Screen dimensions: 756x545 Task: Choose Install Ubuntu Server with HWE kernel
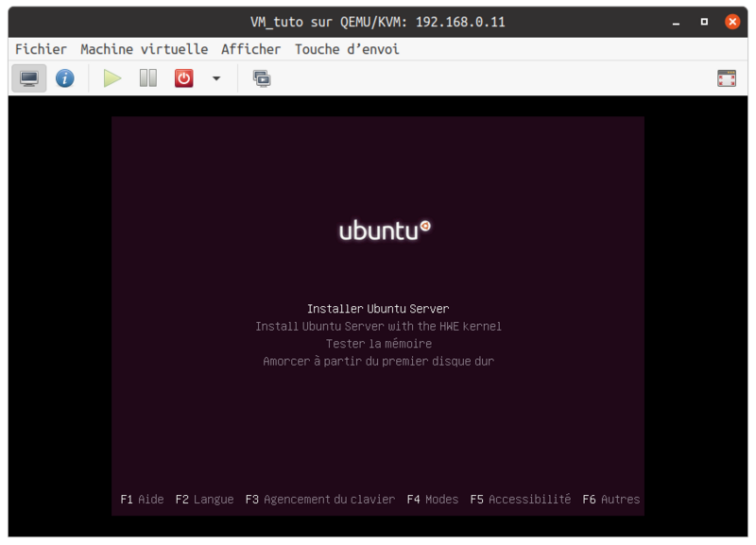(378, 327)
